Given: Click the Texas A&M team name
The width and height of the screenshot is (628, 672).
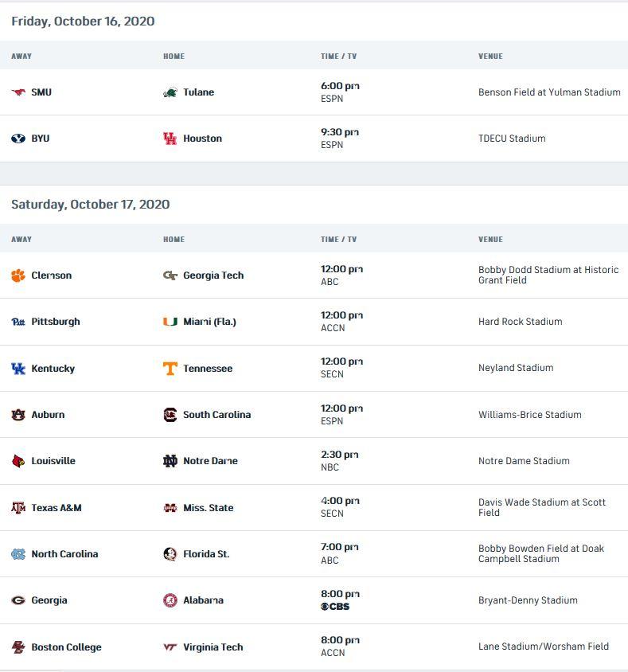Looking at the screenshot, I should 57,508.
